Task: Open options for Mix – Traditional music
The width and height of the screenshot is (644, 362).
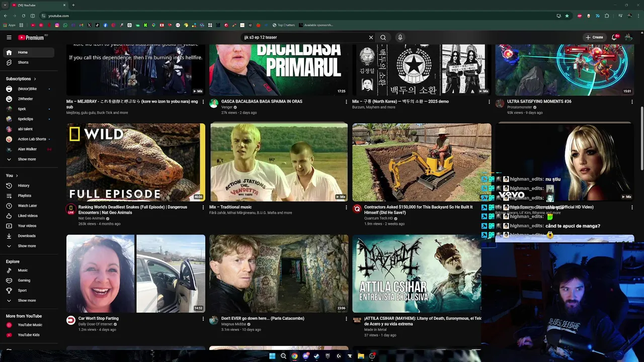Action: 346,207
